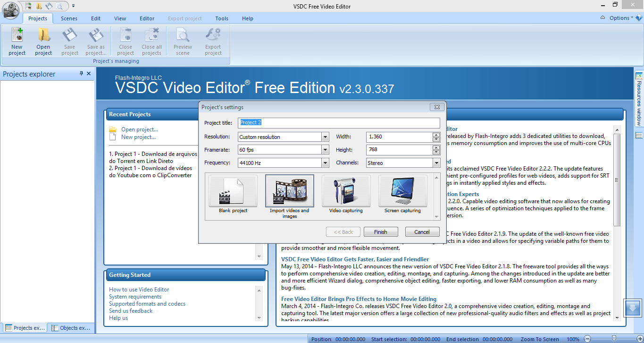Open the Options dropdown
Viewport: 644px width, 343px height.
621,18
